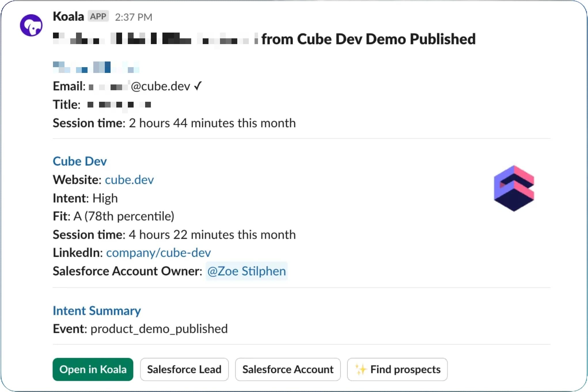
Task: Open the Koala sender name
Action: click(x=68, y=16)
